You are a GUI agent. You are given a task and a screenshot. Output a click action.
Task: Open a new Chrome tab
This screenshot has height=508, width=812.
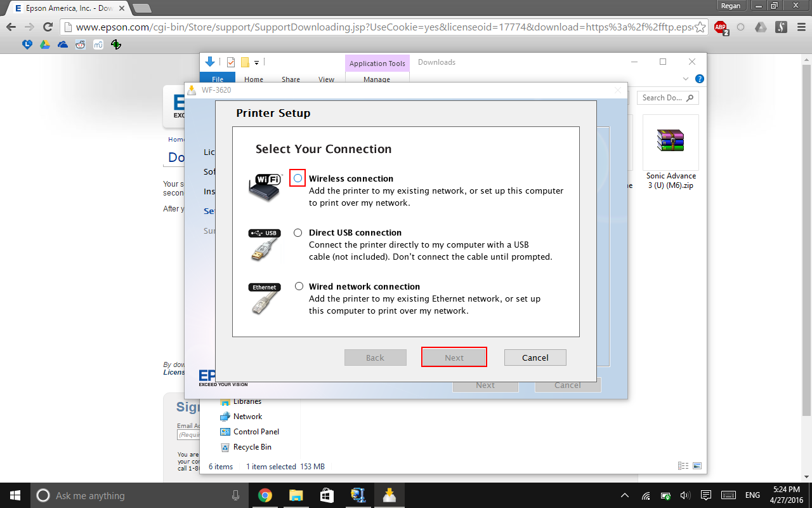pyautogui.click(x=142, y=8)
